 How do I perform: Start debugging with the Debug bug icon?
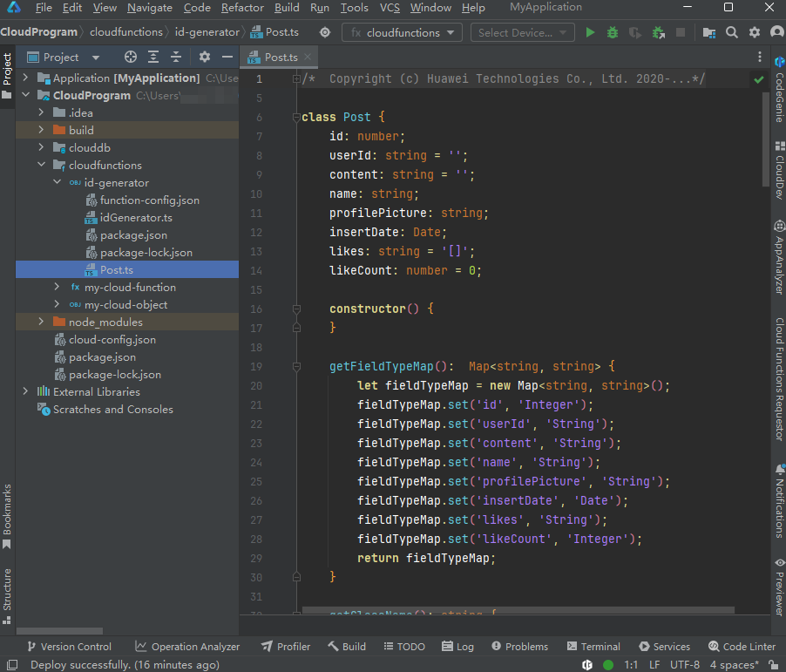click(x=613, y=32)
